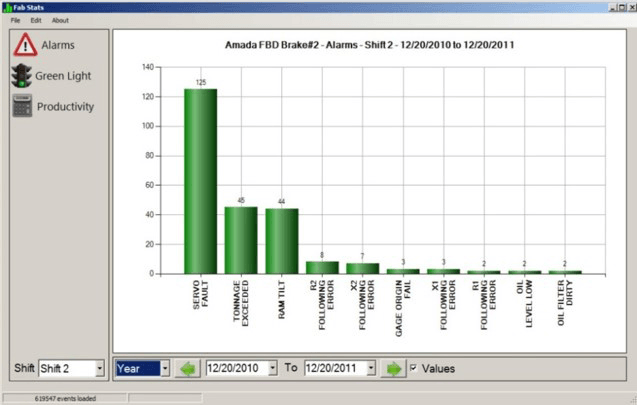Open the Year period dropdown
The image size is (637, 405).
coord(165,368)
